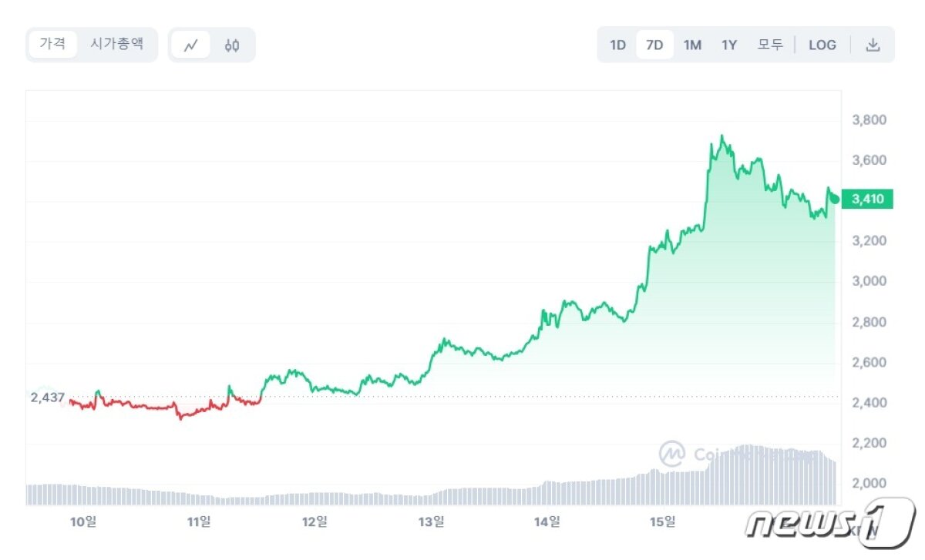Click the 3,800 price axis label
The image size is (925, 560).
point(869,120)
